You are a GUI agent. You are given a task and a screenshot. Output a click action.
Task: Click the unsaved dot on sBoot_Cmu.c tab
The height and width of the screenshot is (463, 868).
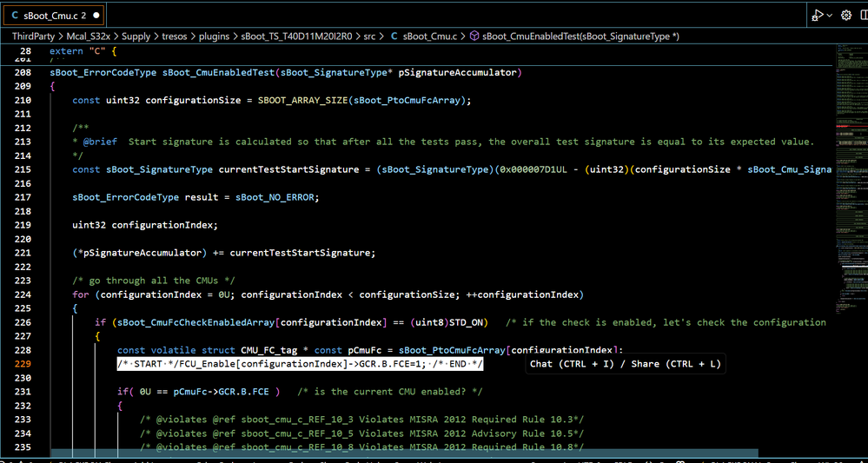[96, 16]
